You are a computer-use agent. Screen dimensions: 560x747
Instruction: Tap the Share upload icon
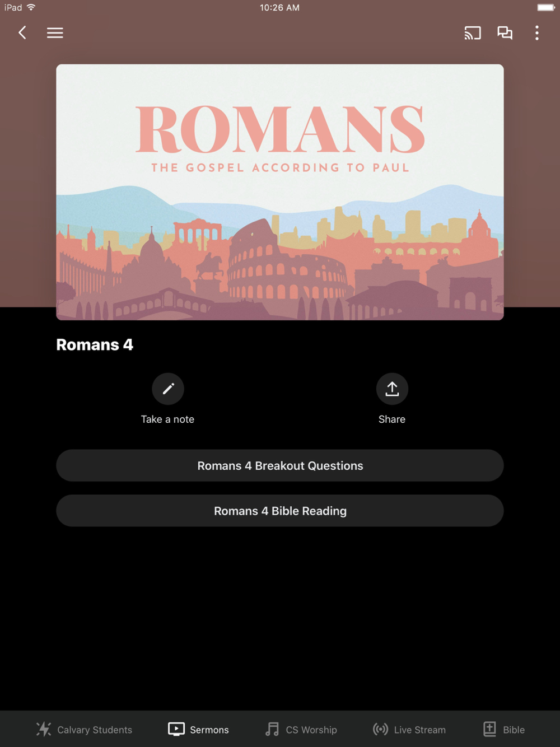point(392,389)
